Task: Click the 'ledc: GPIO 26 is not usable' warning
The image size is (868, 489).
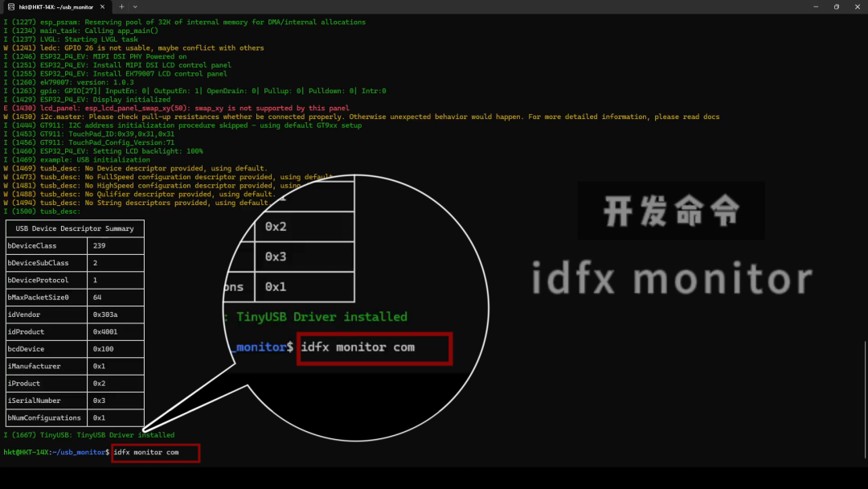Action: click(133, 47)
